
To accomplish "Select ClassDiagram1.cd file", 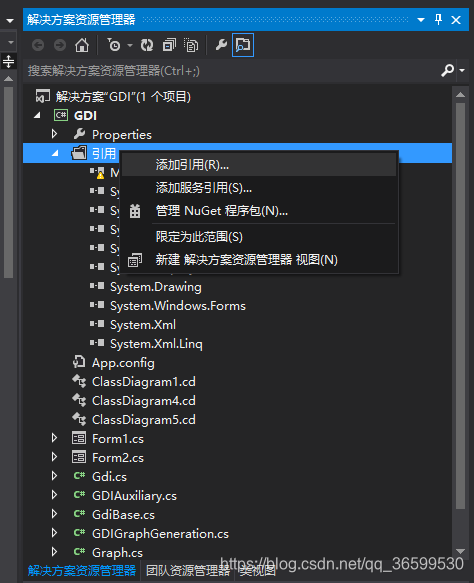I will click(x=144, y=382).
